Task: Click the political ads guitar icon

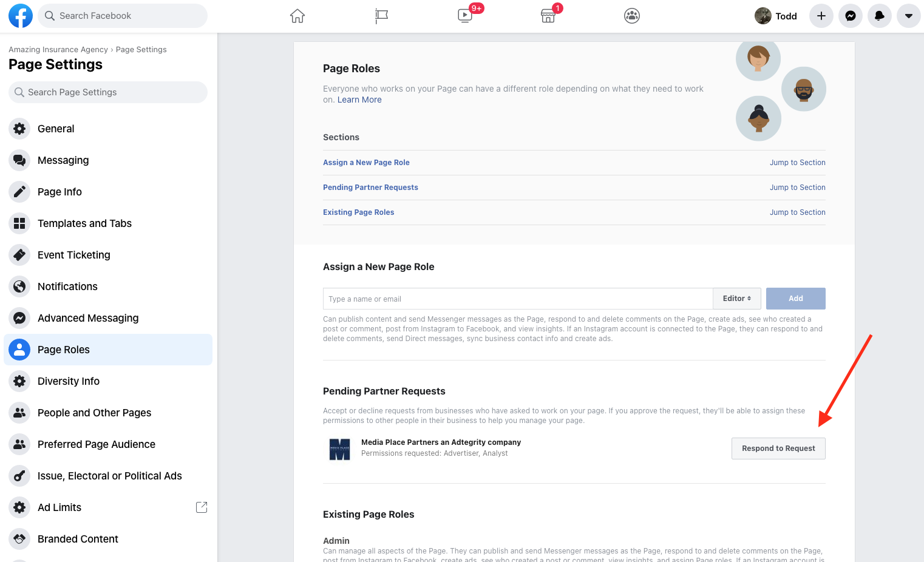Action: click(x=19, y=476)
